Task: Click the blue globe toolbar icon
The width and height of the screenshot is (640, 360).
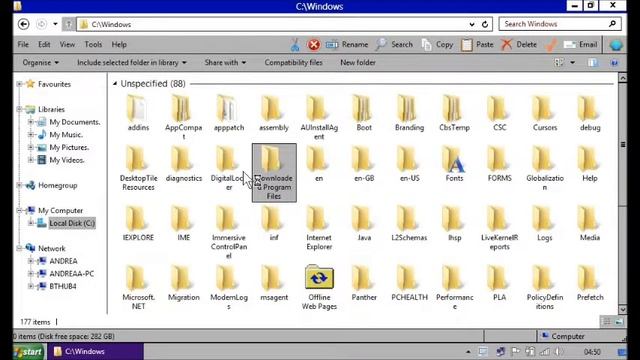Action: (x=616, y=45)
